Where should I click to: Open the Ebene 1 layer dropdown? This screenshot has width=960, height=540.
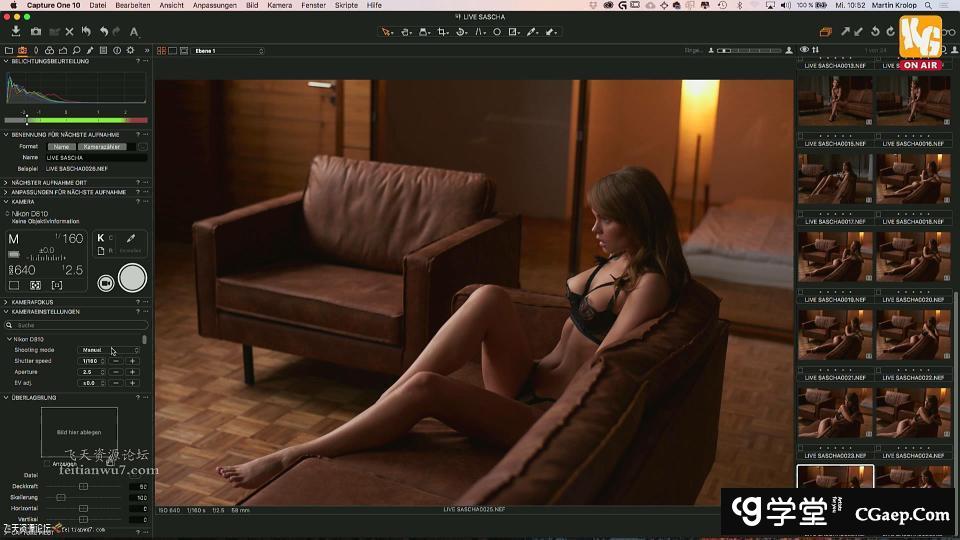coord(240,50)
